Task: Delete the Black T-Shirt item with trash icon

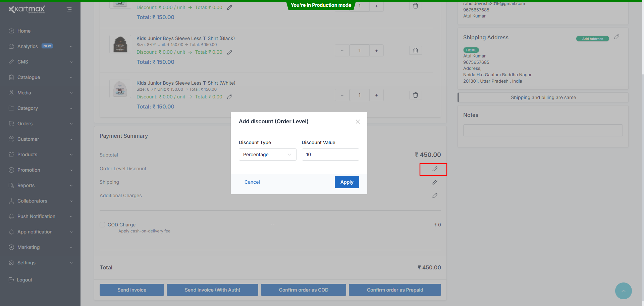Action: point(415,50)
